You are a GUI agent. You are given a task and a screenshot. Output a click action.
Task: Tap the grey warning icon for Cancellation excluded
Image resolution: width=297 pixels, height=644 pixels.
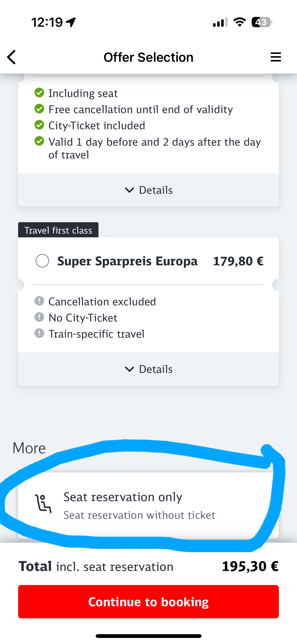(x=39, y=301)
